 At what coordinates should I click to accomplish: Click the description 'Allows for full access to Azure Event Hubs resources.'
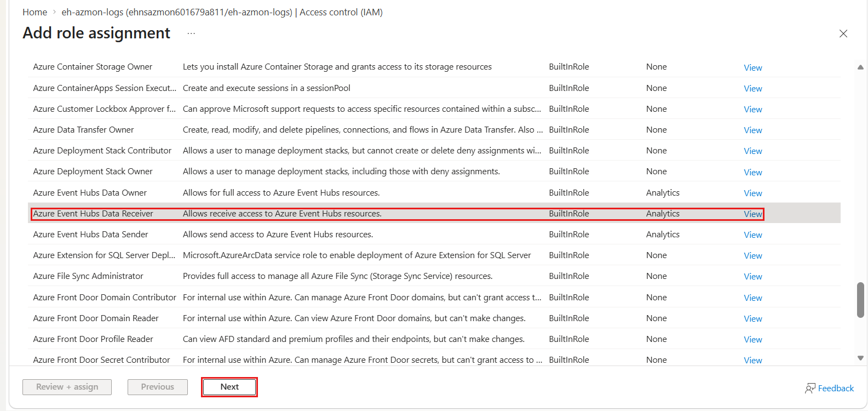[281, 192]
